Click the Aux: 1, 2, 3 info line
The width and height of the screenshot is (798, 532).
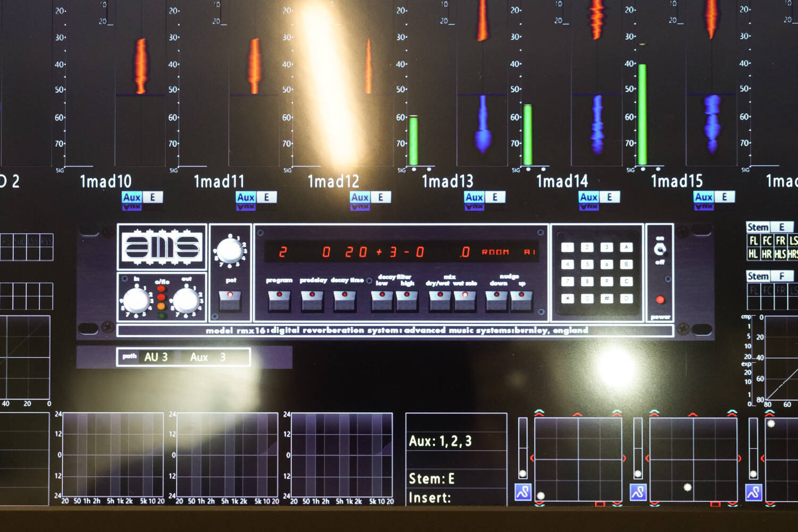click(440, 441)
